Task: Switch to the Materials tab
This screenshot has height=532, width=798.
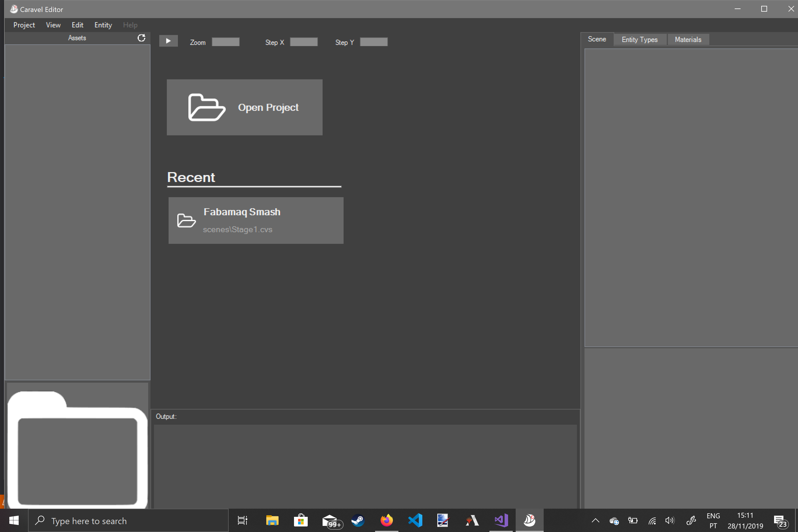Action: 688,40
